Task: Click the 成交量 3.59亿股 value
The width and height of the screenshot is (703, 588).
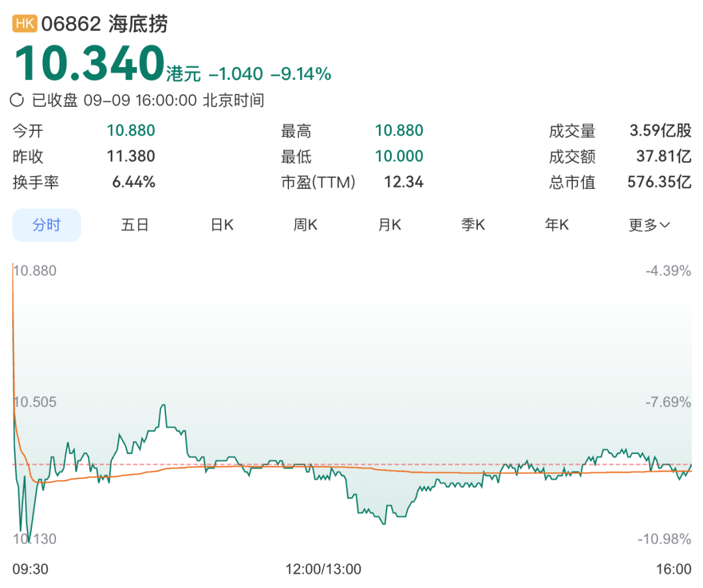Action: click(661, 130)
